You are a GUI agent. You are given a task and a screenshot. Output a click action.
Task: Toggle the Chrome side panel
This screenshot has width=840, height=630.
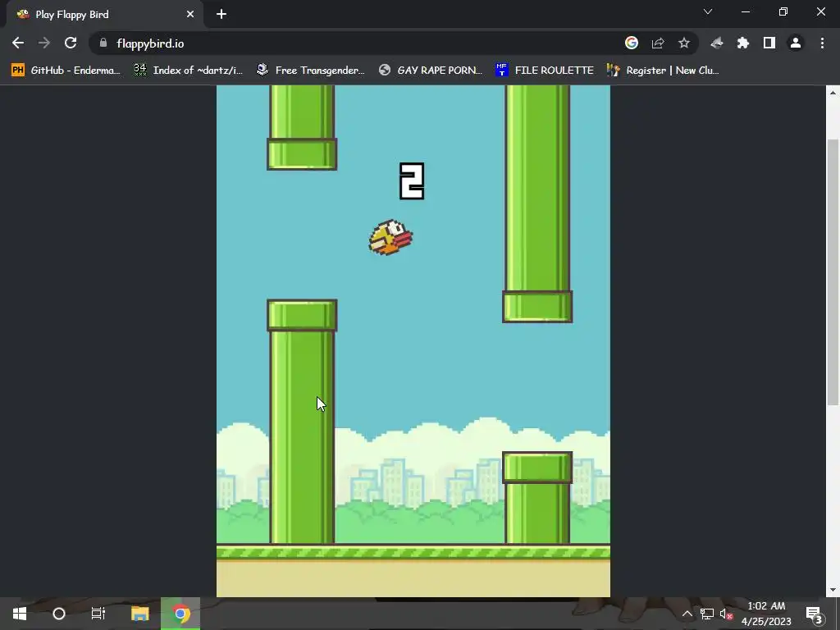pyautogui.click(x=769, y=43)
